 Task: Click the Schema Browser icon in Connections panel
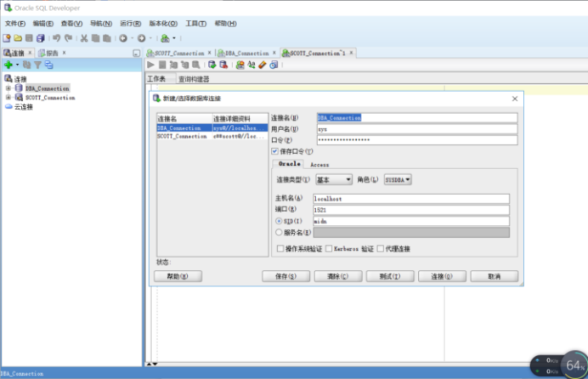pos(48,65)
